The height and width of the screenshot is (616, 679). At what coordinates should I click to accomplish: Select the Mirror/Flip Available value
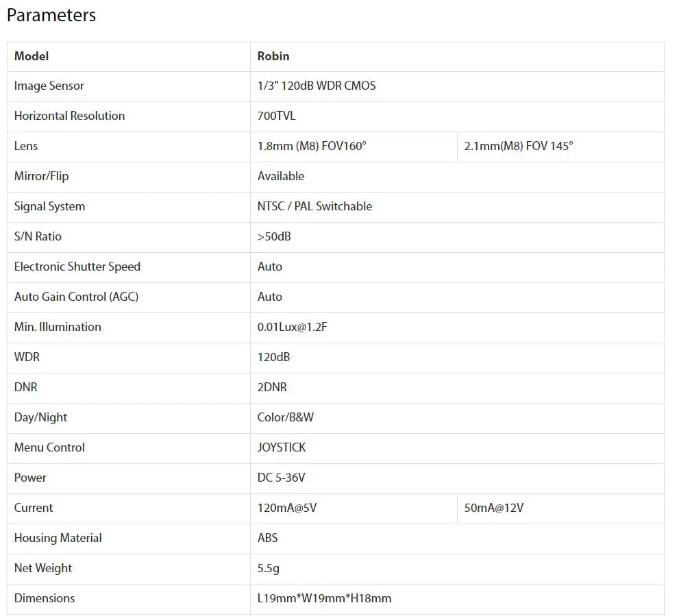click(281, 176)
